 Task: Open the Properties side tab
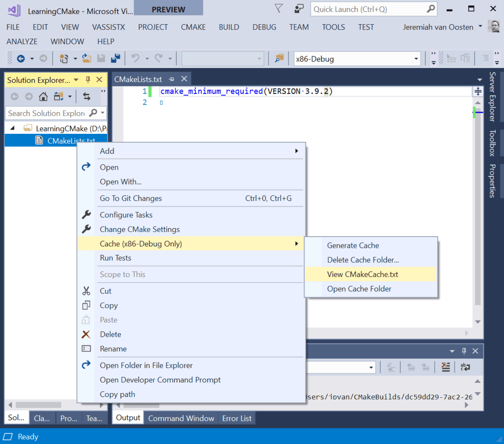[x=493, y=181]
